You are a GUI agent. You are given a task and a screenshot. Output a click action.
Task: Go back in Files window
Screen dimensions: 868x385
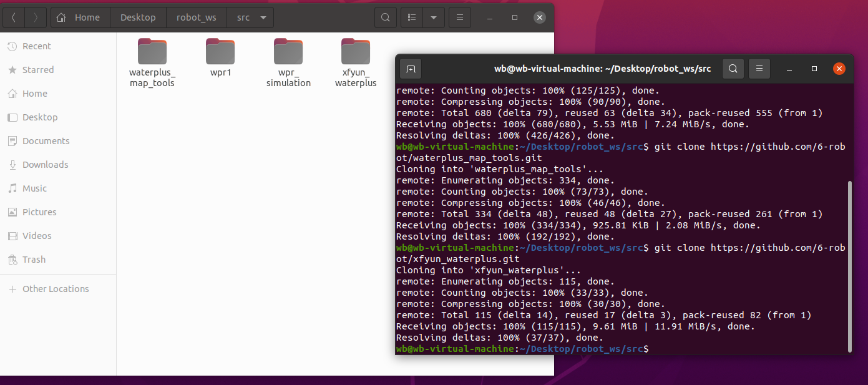(14, 17)
